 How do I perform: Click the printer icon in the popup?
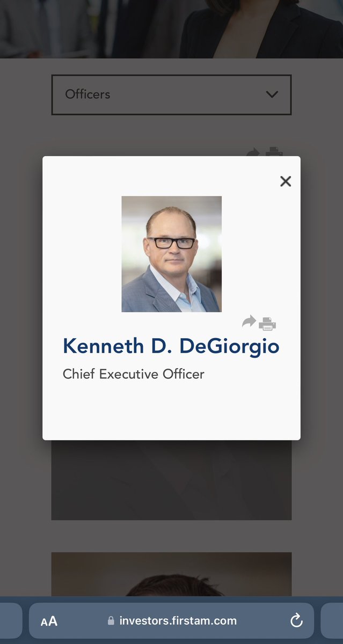(x=267, y=324)
